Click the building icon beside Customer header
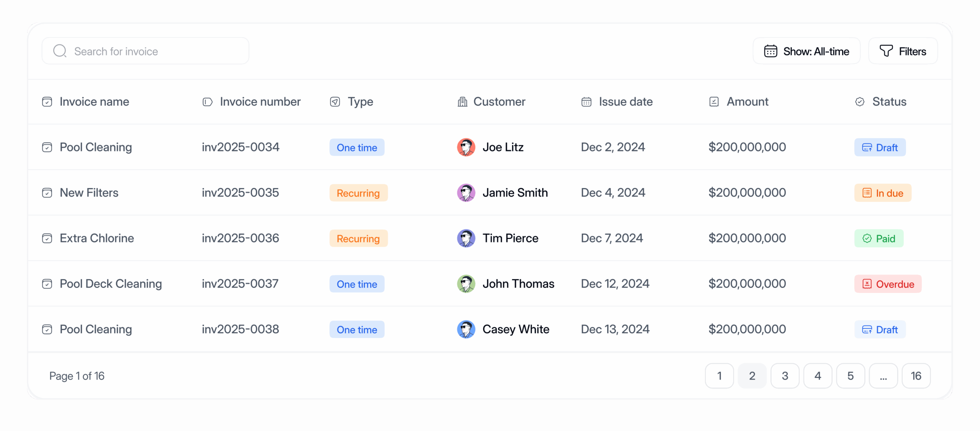Viewport: 980px width, 431px height. pyautogui.click(x=462, y=102)
